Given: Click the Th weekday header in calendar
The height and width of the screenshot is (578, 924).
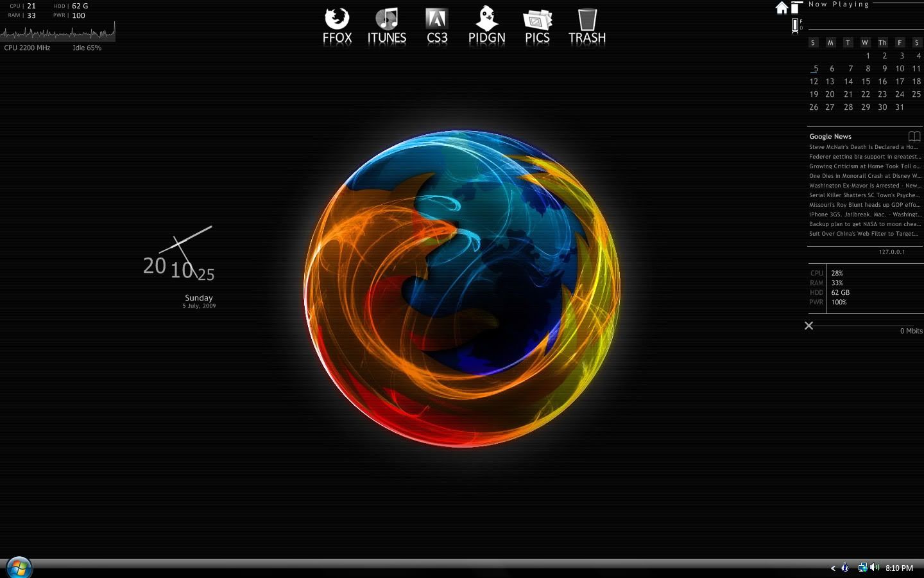Looking at the screenshot, I should [882, 42].
